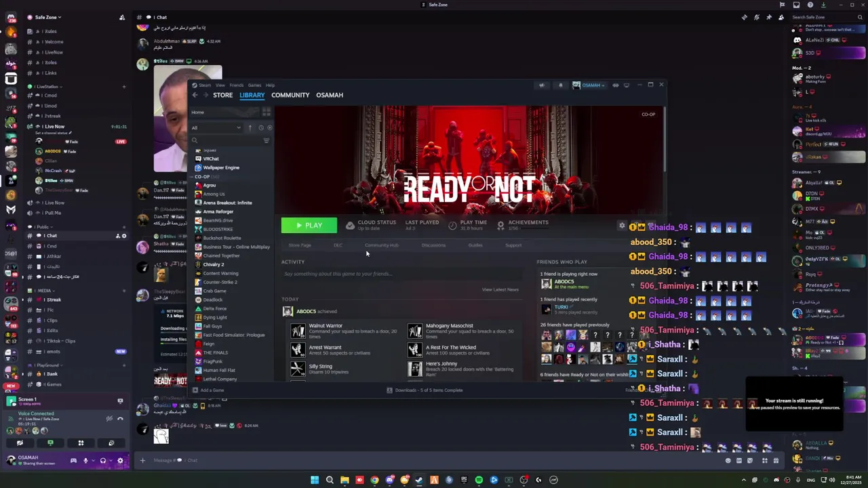868x488 pixels.
Task: Click the library sort arrow icon
Action: (x=250, y=127)
